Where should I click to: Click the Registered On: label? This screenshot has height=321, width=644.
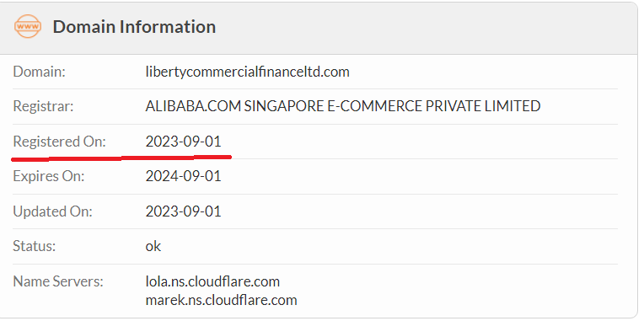point(59,142)
